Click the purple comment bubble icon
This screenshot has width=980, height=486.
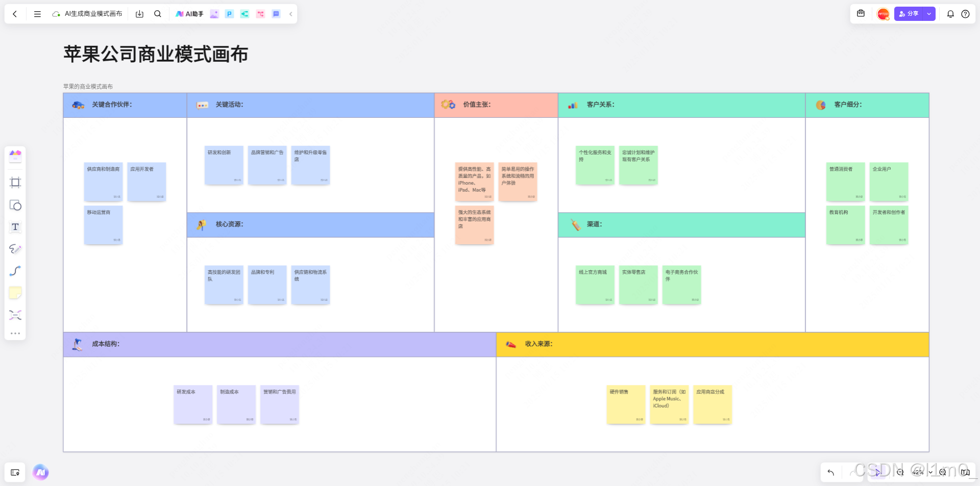click(276, 14)
